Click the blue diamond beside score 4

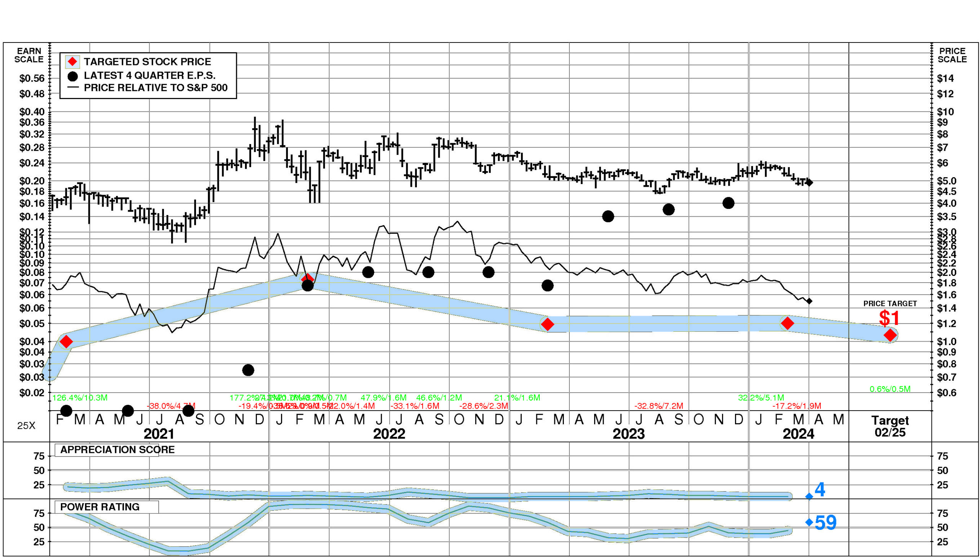point(809,496)
